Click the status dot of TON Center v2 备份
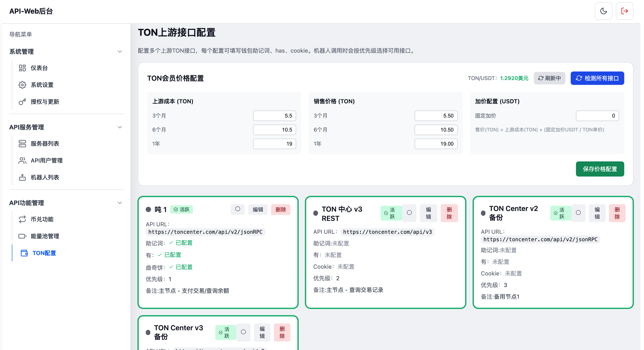This screenshot has width=644, height=350. point(483,213)
